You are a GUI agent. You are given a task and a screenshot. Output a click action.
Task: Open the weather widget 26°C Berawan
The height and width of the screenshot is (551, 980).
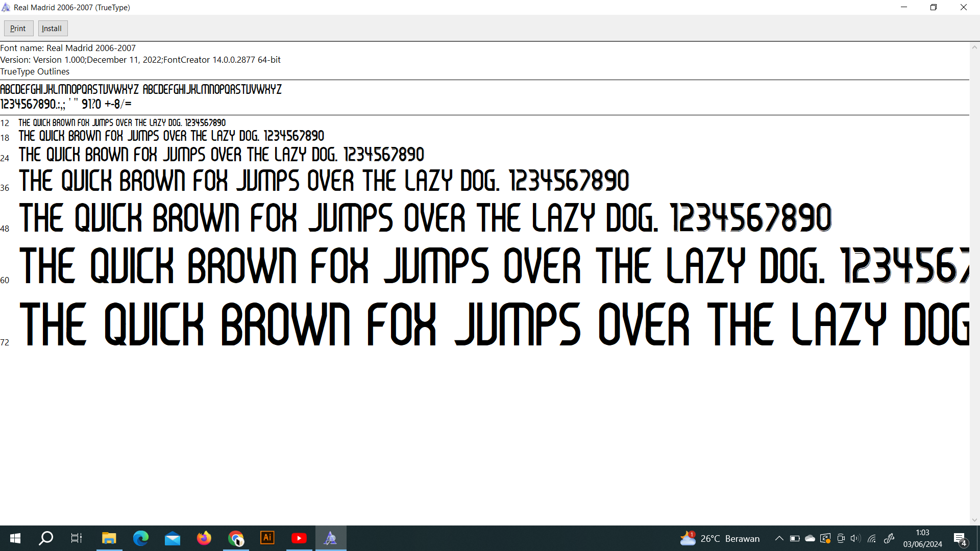[x=720, y=538]
